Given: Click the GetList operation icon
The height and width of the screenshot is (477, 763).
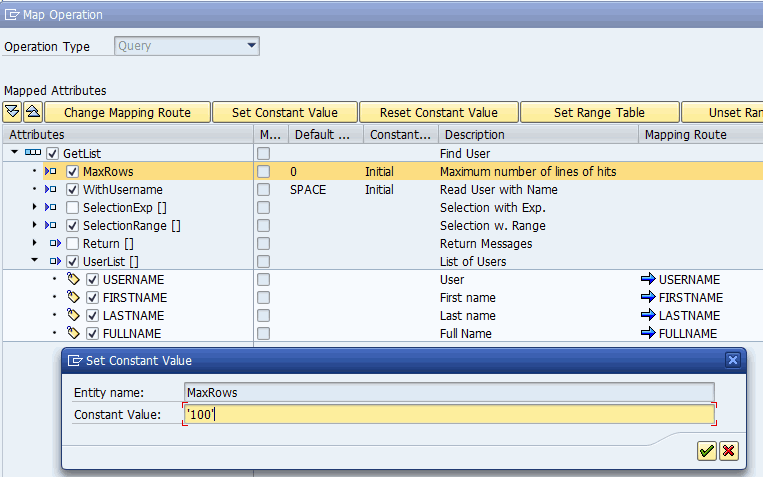Looking at the screenshot, I should pyautogui.click(x=33, y=153).
